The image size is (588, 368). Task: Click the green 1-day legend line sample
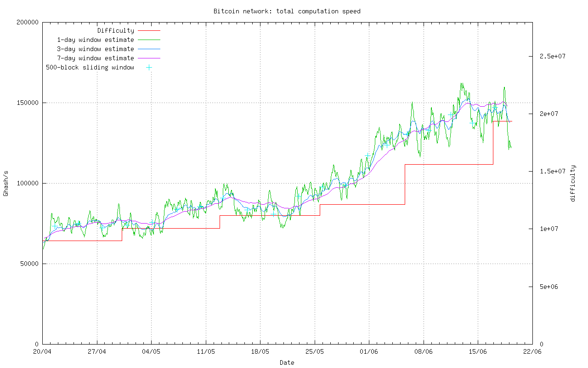pyautogui.click(x=149, y=40)
